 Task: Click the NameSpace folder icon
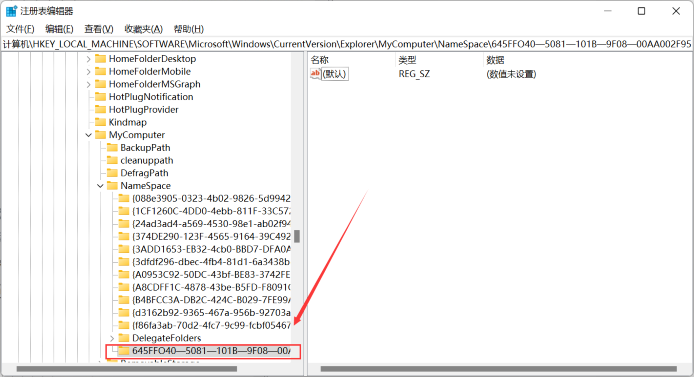click(112, 186)
